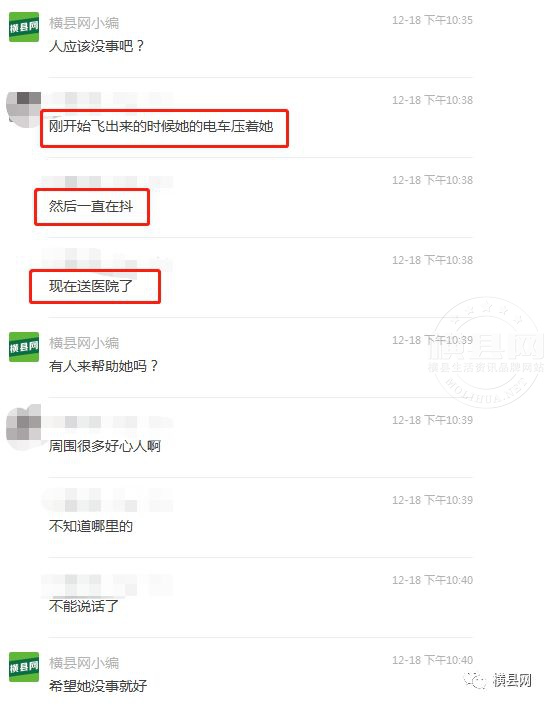Click the WeChat logo next to 横县网 watermark
549x705 pixels.
(476, 680)
